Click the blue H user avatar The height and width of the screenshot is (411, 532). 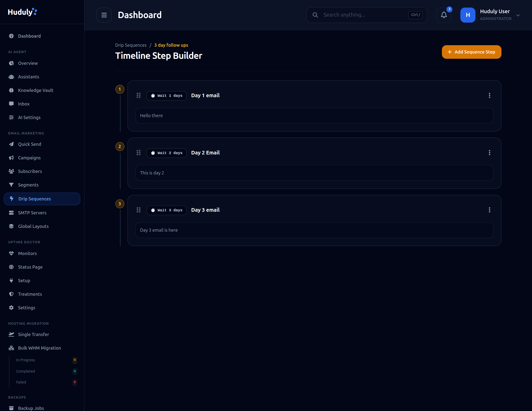[x=468, y=15]
